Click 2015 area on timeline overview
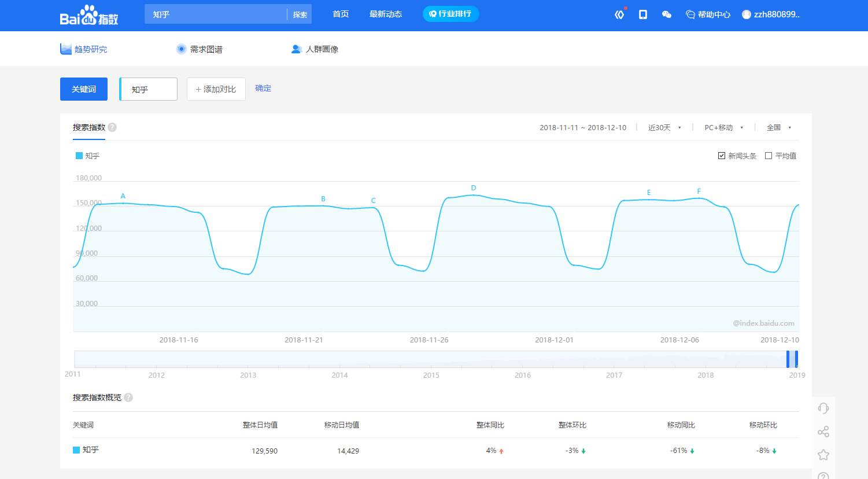Screen dimensions: 868x479 tap(431, 360)
